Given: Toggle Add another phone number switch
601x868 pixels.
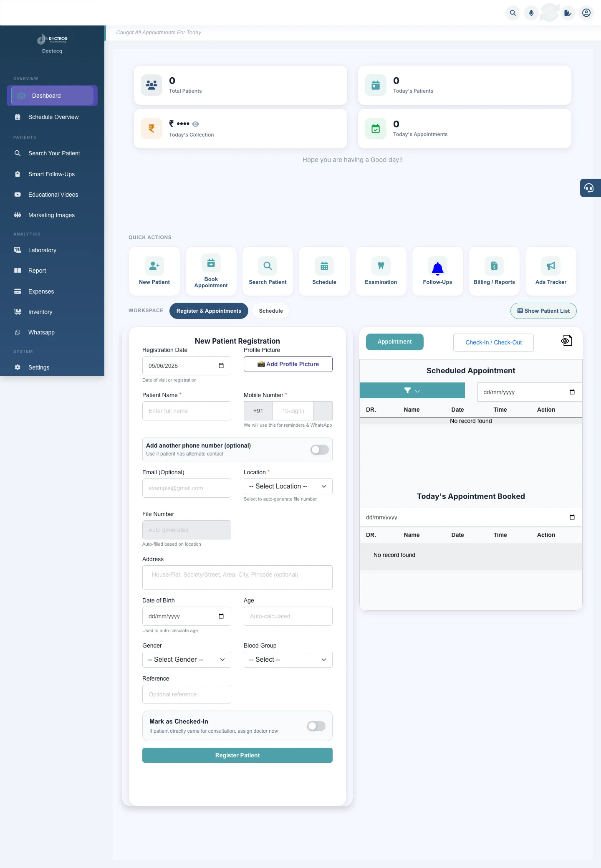Looking at the screenshot, I should coord(320,449).
